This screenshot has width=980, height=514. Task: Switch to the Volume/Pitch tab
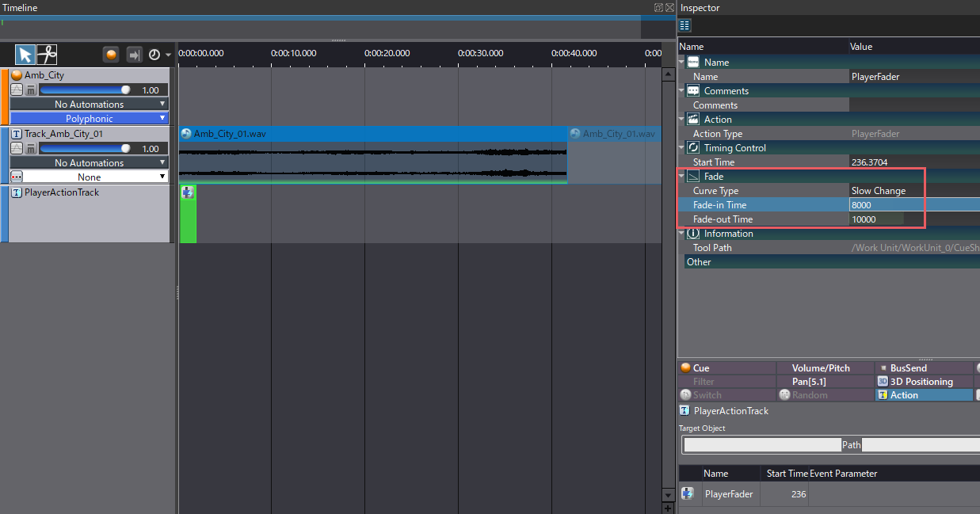pyautogui.click(x=826, y=368)
